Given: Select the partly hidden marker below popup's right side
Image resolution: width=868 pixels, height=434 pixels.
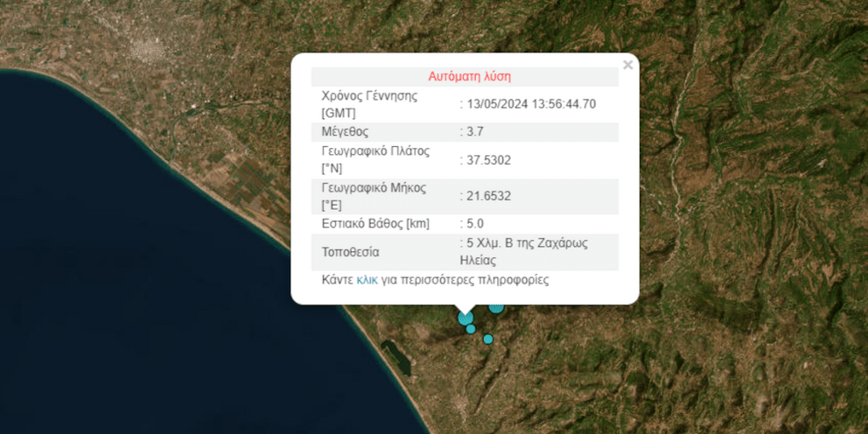Looking at the screenshot, I should 496,308.
